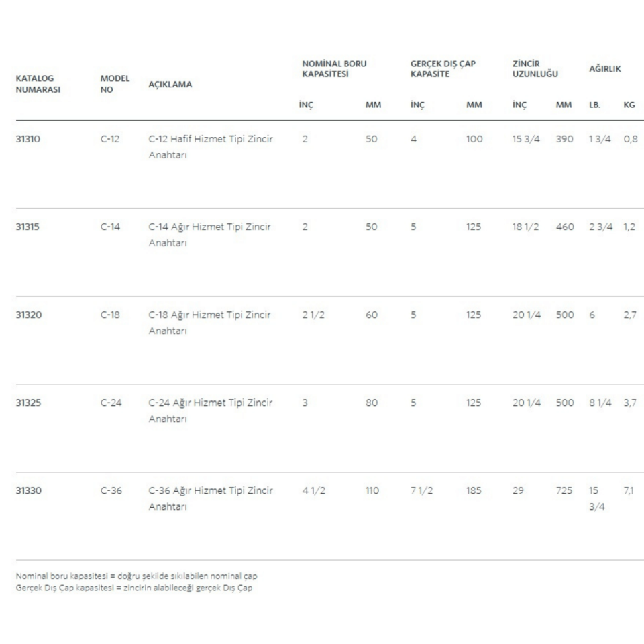644x644 pixels.
Task: Select the C-12 model number cell
Action: point(110,139)
